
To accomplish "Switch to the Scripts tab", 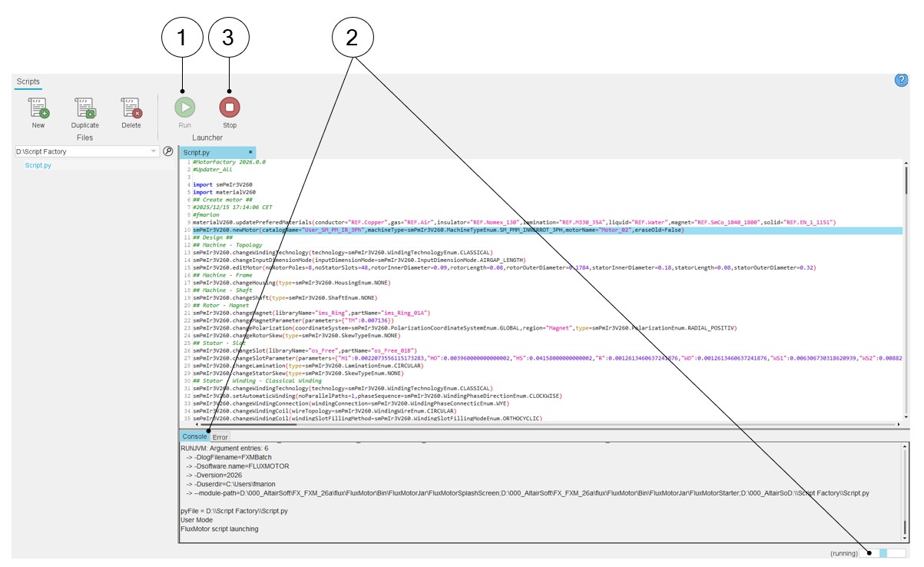I will coord(28,81).
